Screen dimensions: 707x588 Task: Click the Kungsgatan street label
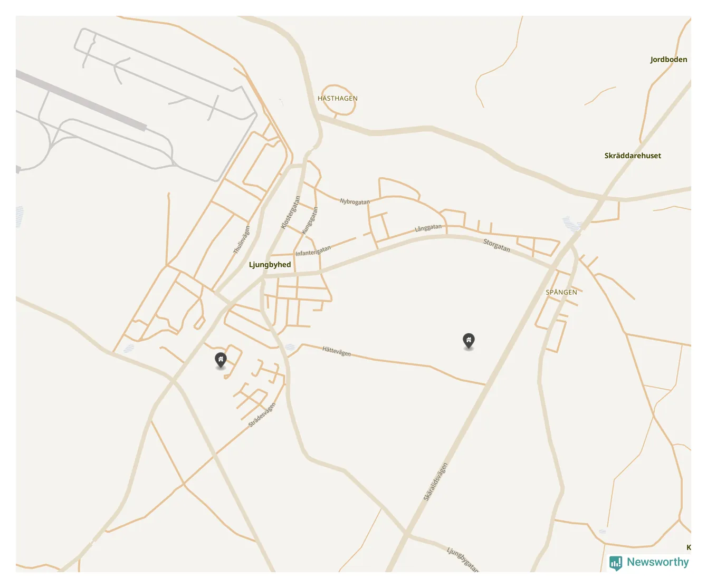pos(310,220)
